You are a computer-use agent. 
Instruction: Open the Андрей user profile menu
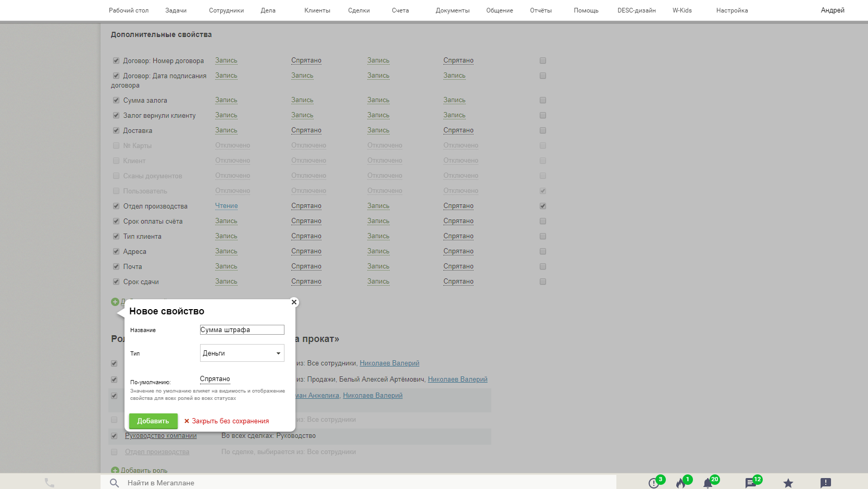[833, 10]
